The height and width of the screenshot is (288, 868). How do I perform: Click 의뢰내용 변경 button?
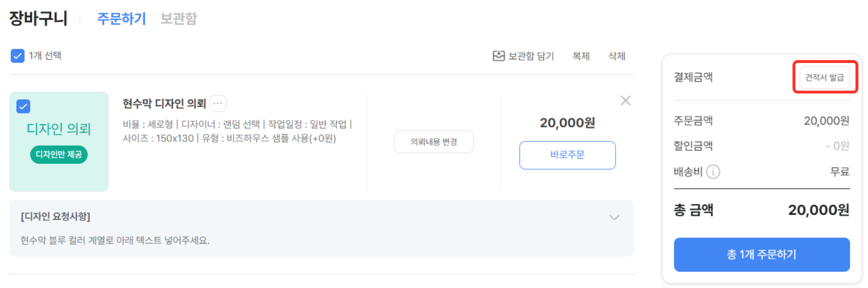[x=434, y=142]
